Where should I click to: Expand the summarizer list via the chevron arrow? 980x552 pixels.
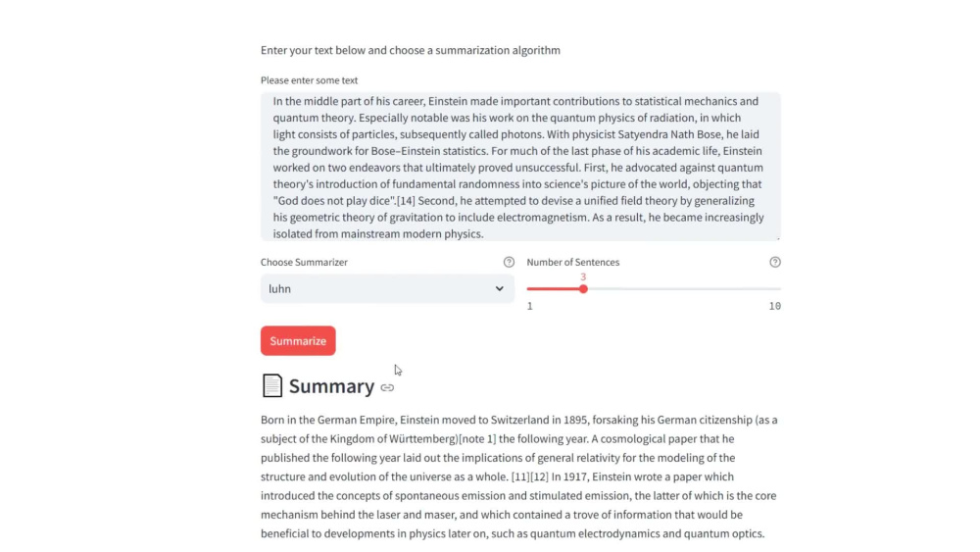(500, 289)
